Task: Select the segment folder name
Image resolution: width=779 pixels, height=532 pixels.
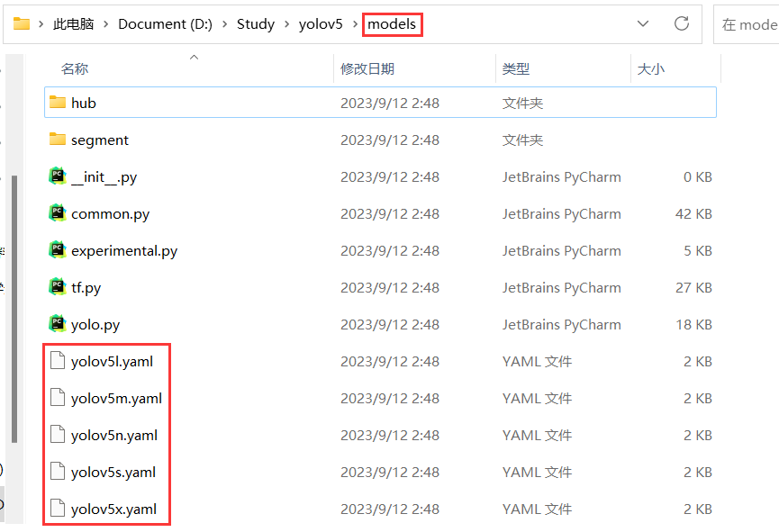Action: (100, 140)
